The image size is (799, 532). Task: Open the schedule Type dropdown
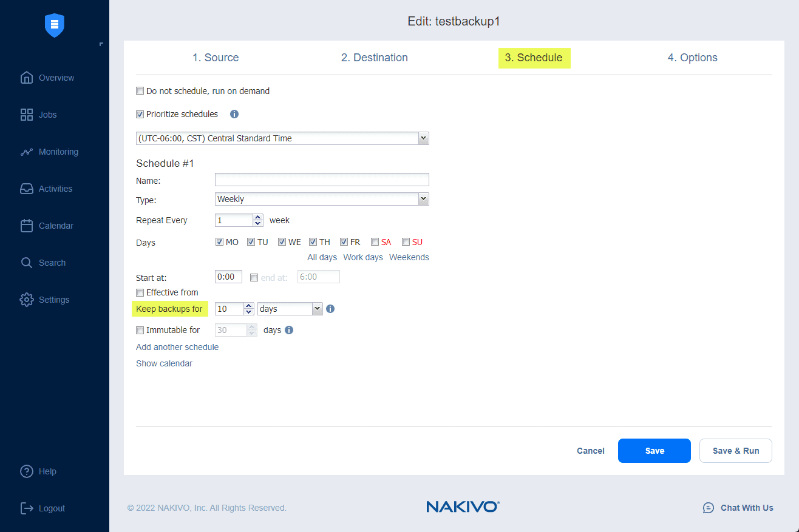[x=423, y=199]
